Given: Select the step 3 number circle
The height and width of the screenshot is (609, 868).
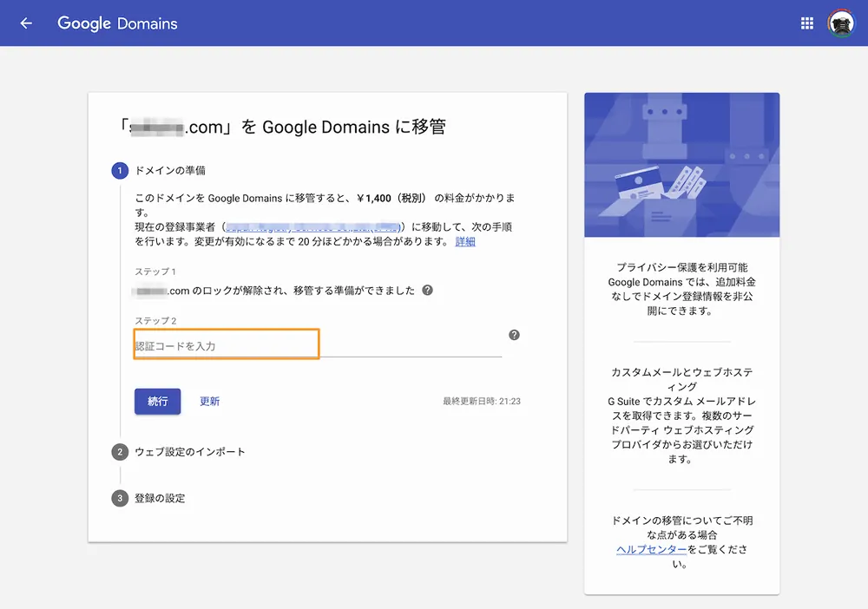Looking at the screenshot, I should pos(120,499).
